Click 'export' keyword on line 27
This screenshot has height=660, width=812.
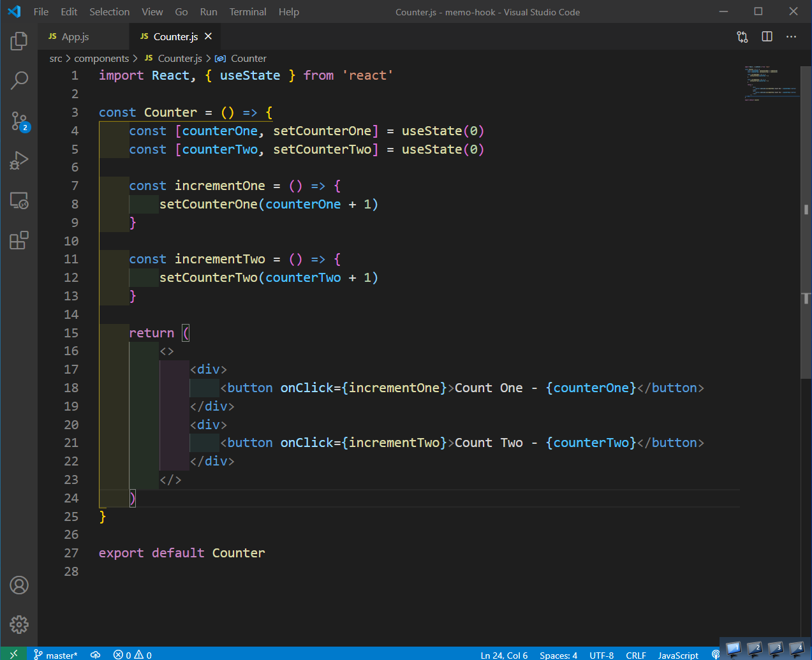point(121,553)
